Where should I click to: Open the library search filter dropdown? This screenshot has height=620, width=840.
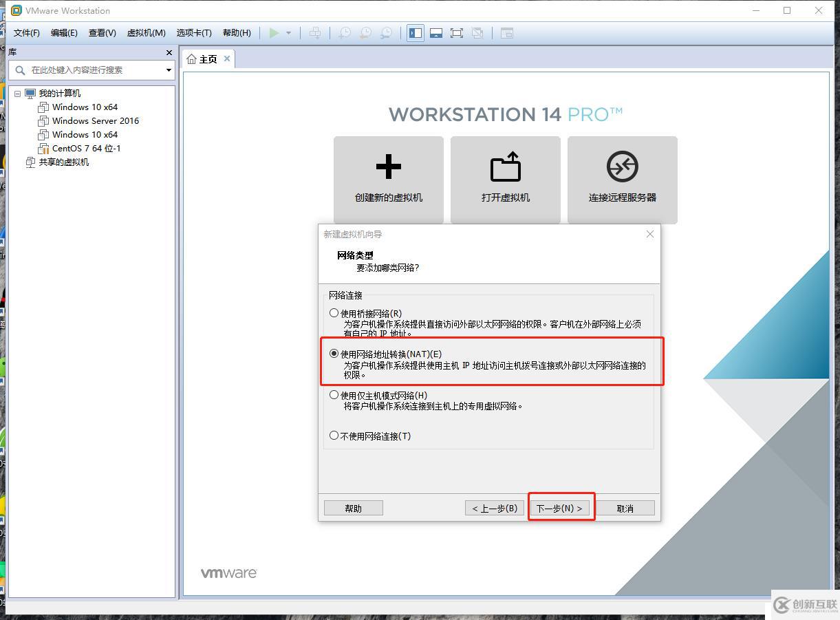coord(169,70)
